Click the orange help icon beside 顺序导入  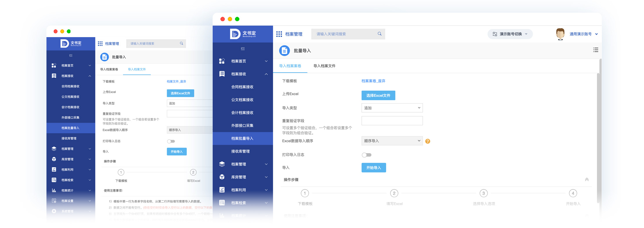[428, 141]
